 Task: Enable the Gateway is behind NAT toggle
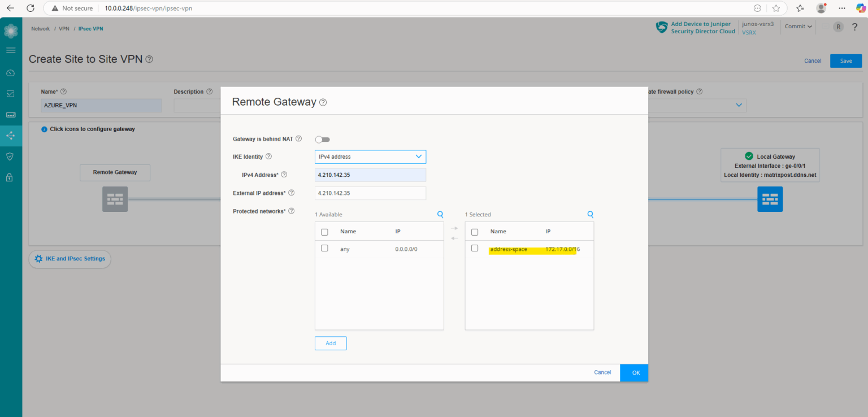322,139
